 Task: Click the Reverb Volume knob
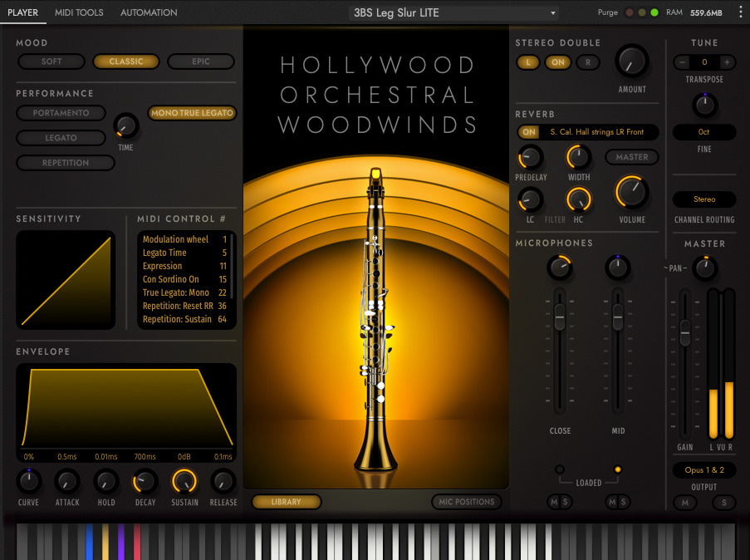pos(631,192)
